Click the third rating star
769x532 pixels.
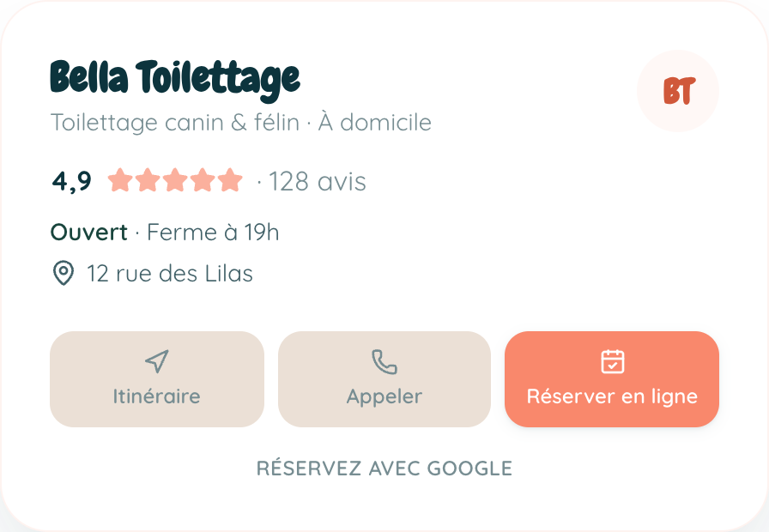tap(175, 180)
